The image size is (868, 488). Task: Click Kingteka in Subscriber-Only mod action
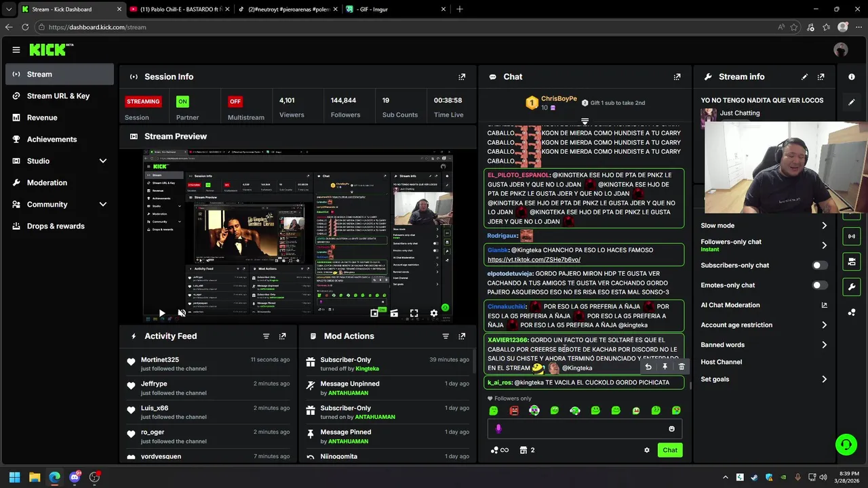pos(368,369)
